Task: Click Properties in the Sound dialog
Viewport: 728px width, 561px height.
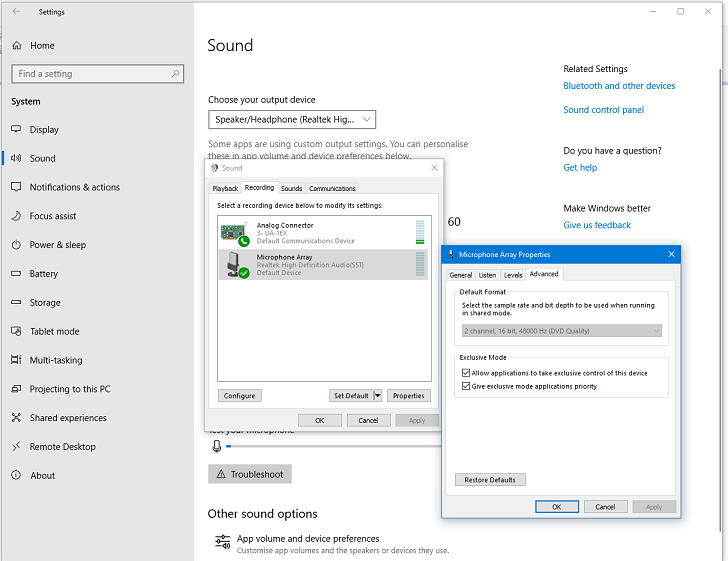Action: 409,396
